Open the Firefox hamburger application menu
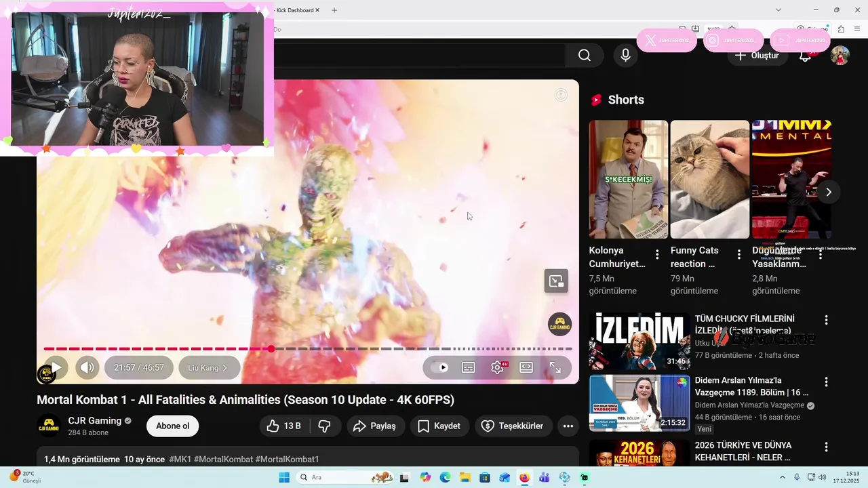Image resolution: width=868 pixels, height=488 pixels. [857, 29]
